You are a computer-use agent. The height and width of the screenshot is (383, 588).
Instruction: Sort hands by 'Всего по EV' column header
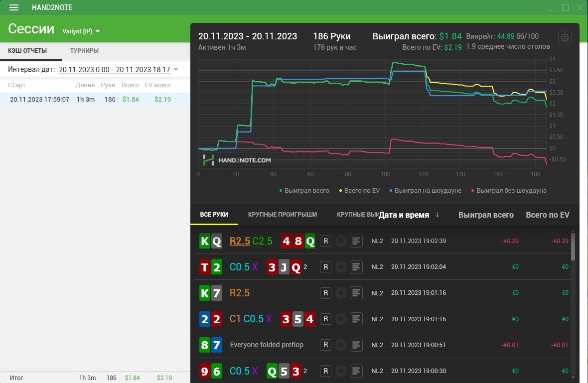click(x=547, y=215)
